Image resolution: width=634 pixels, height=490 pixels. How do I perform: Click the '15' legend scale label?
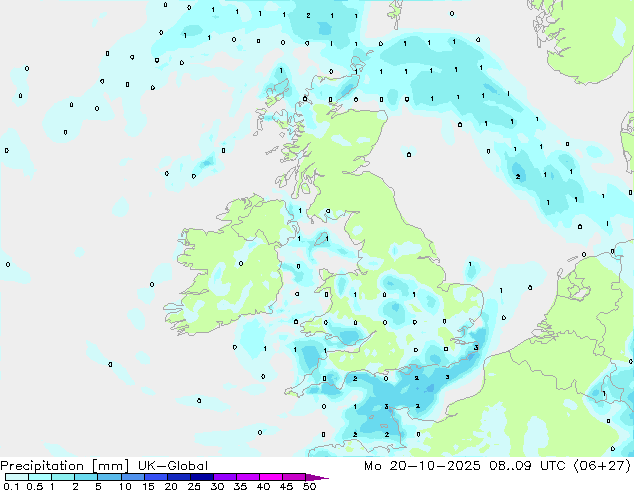coord(148,486)
